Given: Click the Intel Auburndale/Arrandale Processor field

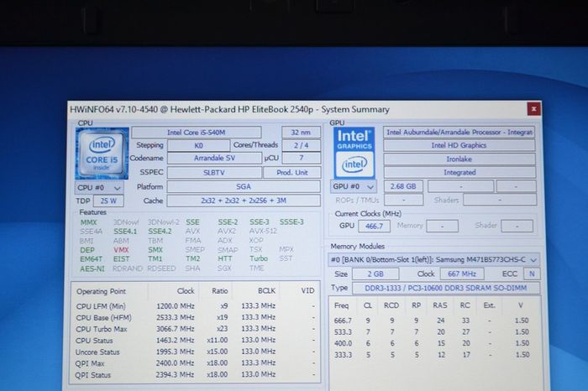Looking at the screenshot, I should point(459,133).
